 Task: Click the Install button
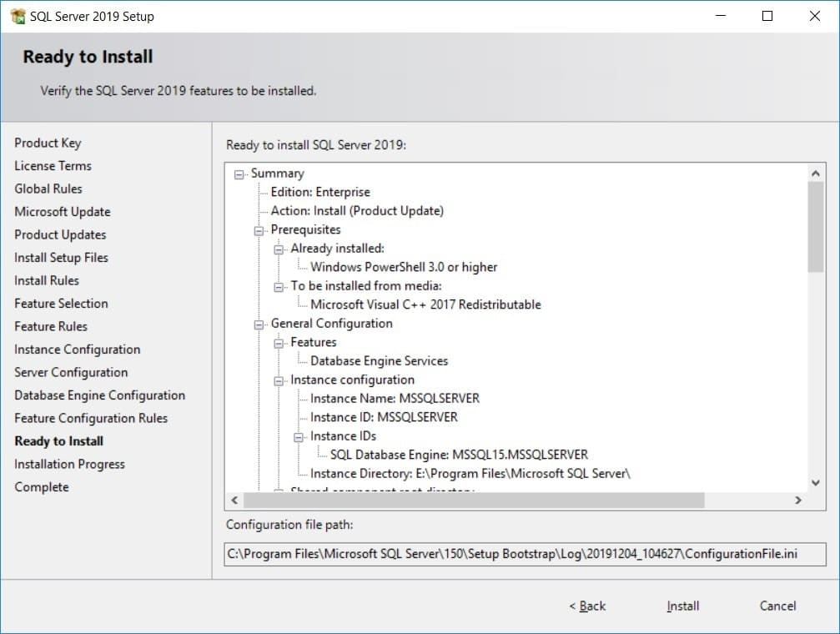[682, 606]
